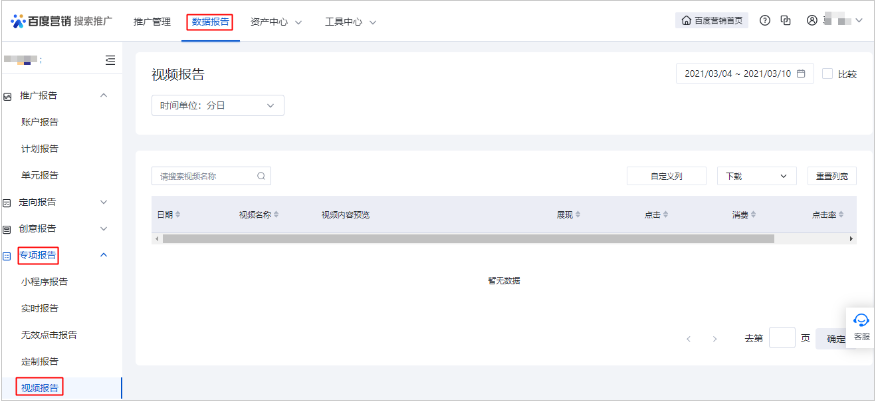Click the search magnifier in video name field
This screenshot has height=404, width=879.
click(261, 176)
